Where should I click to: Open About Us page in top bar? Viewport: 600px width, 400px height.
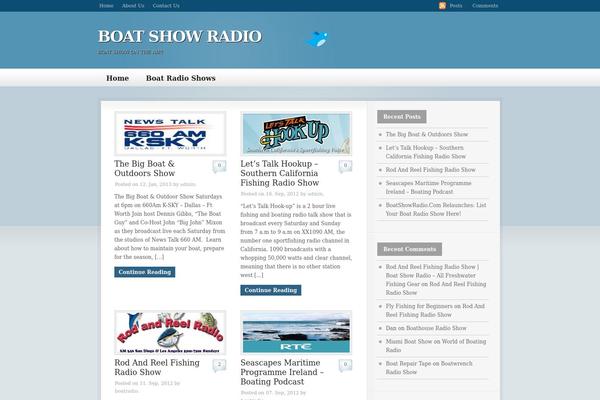133,6
